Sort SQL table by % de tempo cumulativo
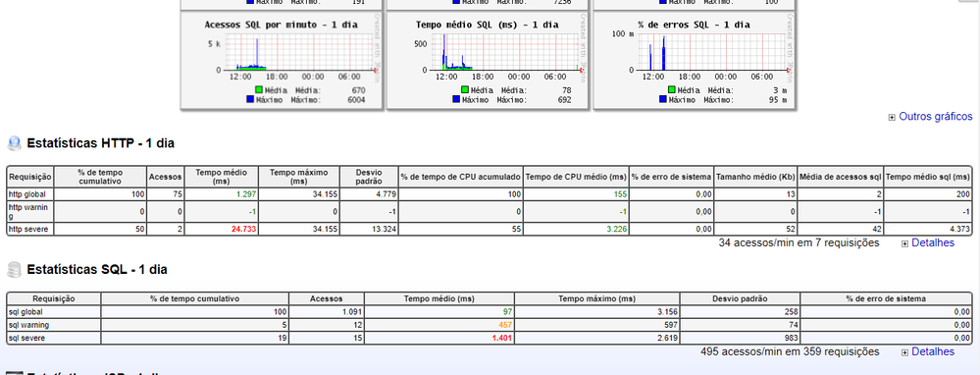Screen dimensions: 980x375 pyautogui.click(x=195, y=299)
